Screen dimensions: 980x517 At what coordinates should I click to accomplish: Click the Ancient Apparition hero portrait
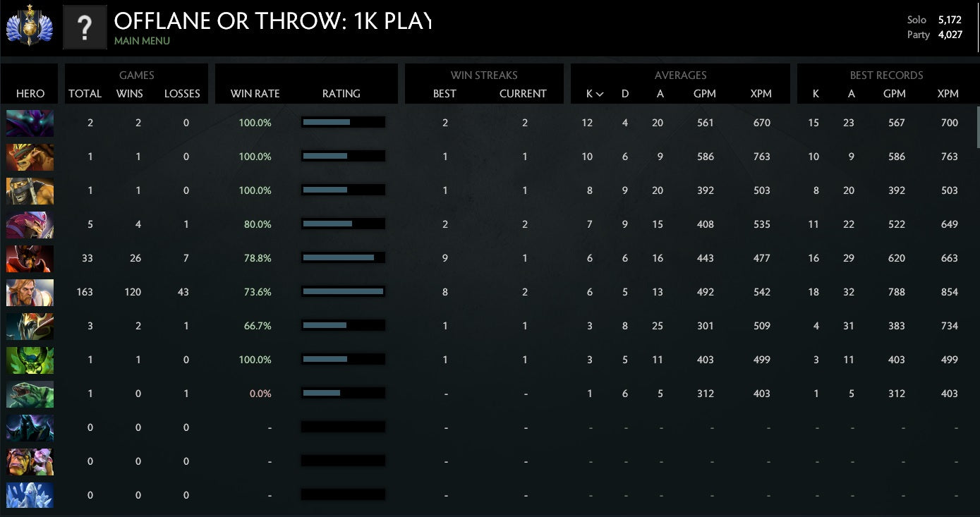click(x=30, y=495)
